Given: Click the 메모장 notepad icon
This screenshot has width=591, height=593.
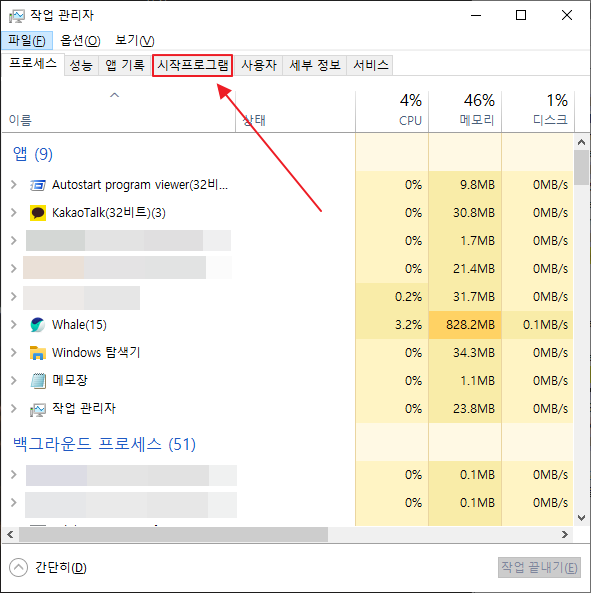Looking at the screenshot, I should click(x=38, y=380).
